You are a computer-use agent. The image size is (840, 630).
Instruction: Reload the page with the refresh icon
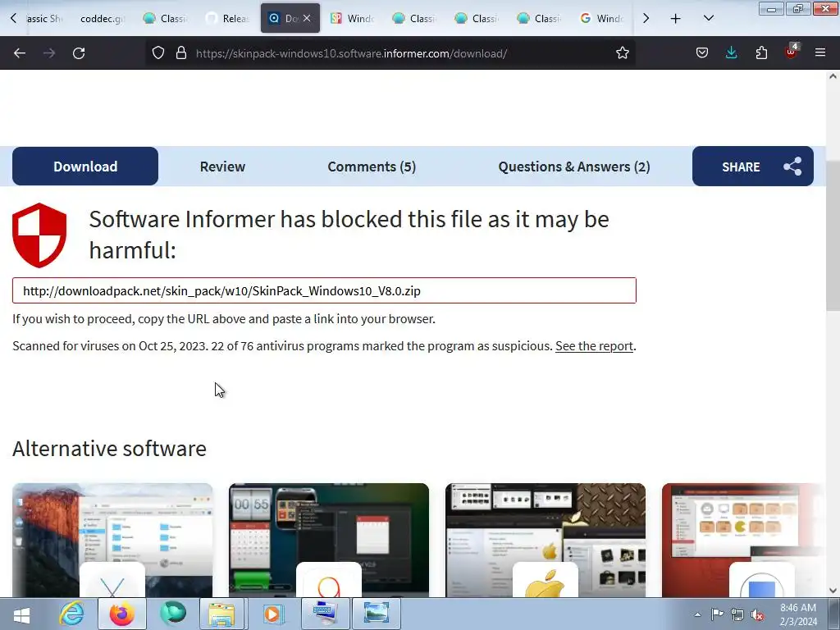click(79, 53)
